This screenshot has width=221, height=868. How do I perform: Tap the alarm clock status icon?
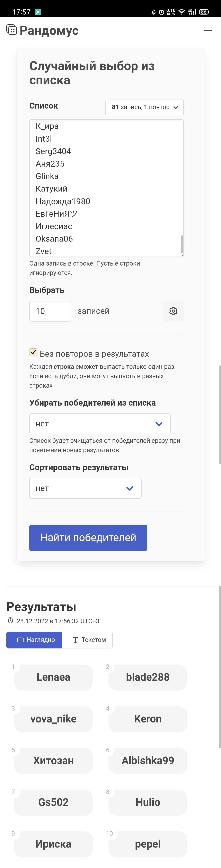coord(162,12)
